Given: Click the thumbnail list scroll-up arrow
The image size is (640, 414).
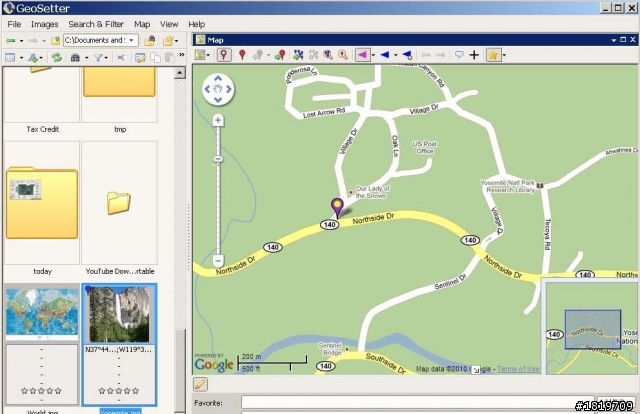Looking at the screenshot, I should pos(180,73).
